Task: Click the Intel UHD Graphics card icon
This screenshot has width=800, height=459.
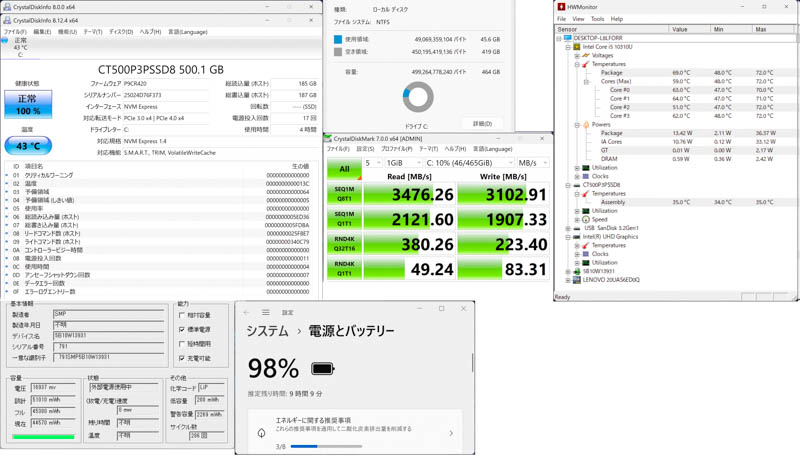Action: point(577,237)
